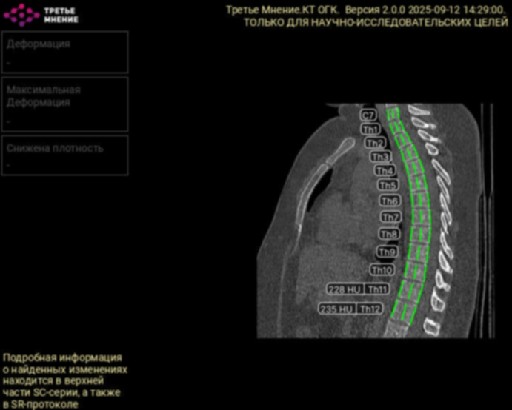The height and width of the screenshot is (410, 512).
Task: Click the 235 HU density value
Action: coord(337,309)
